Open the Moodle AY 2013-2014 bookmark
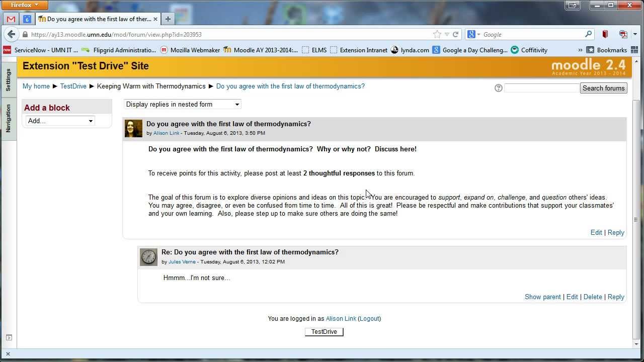 pyautogui.click(x=261, y=50)
